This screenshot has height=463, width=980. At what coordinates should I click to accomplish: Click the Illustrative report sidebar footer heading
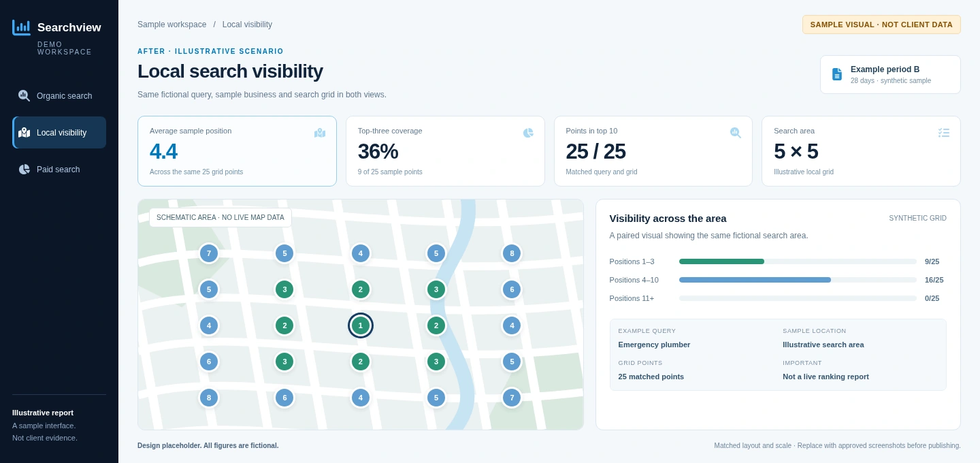pos(43,413)
